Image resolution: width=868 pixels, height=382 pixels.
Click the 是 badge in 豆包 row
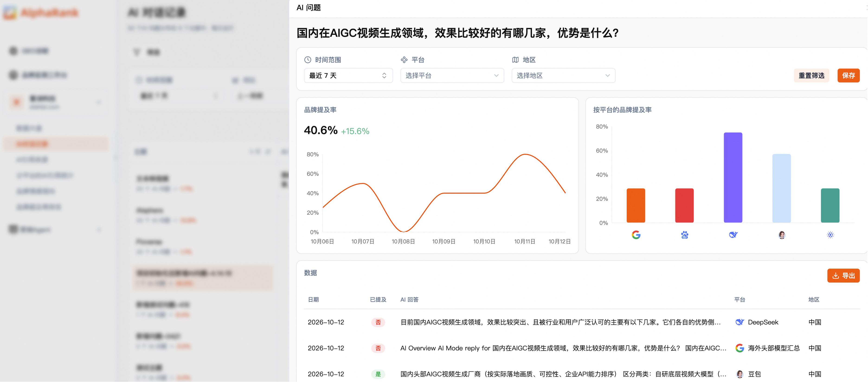pos(378,374)
